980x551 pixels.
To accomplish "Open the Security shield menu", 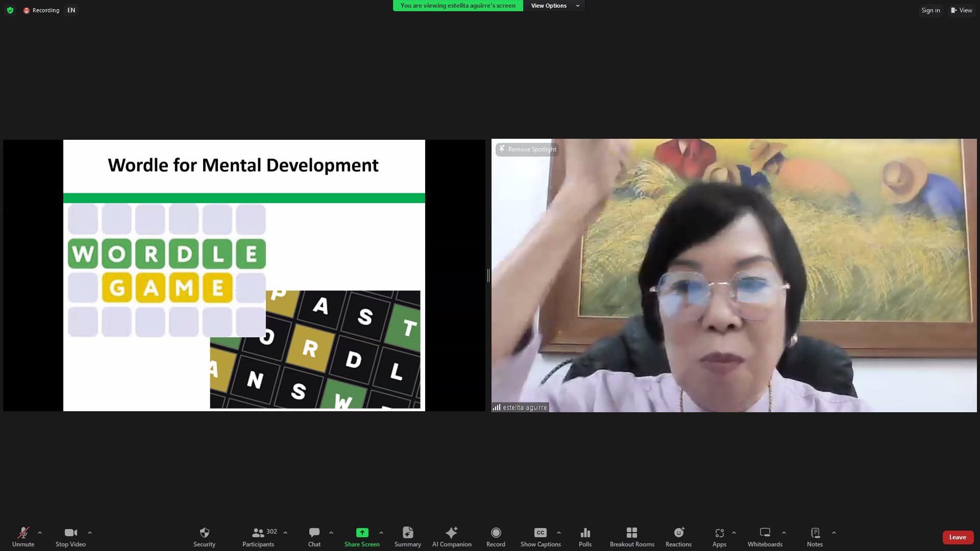I will point(204,537).
